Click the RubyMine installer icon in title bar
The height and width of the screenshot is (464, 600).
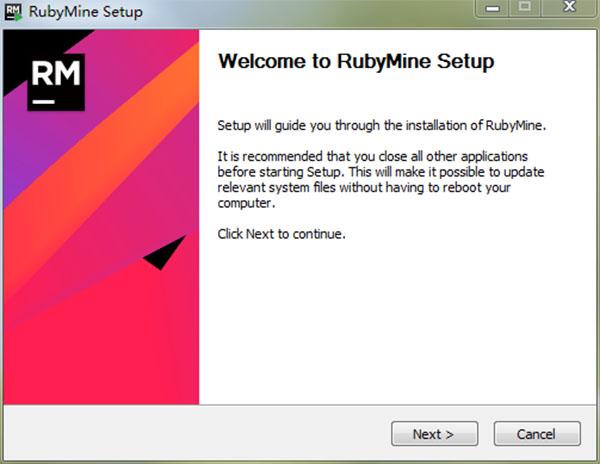16,12
